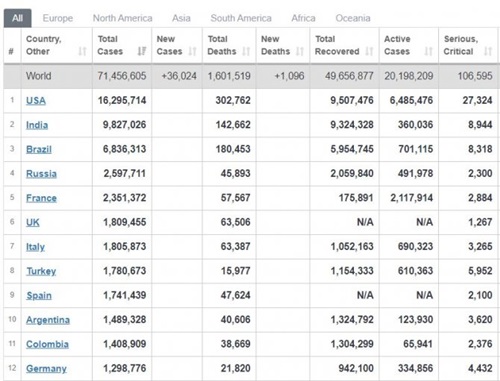
Task: Open the Argentina country link
Action: 48,320
